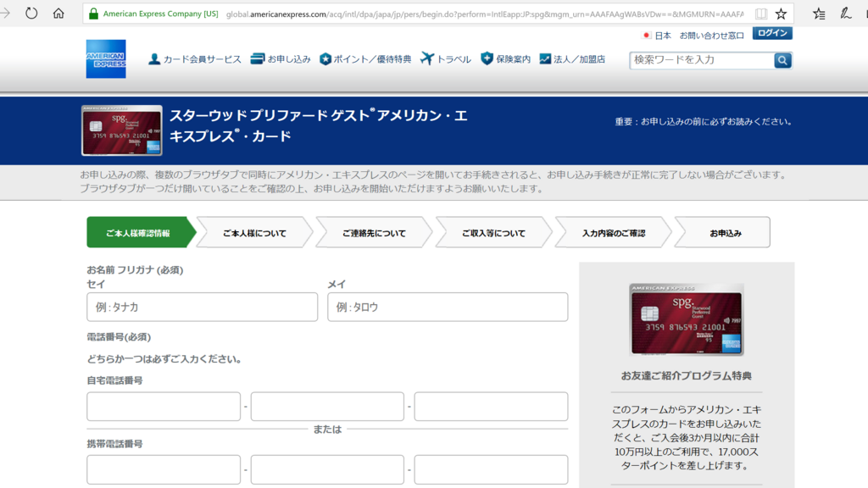Click the browser refresh icon
This screenshot has height=488, width=868.
coord(31,14)
